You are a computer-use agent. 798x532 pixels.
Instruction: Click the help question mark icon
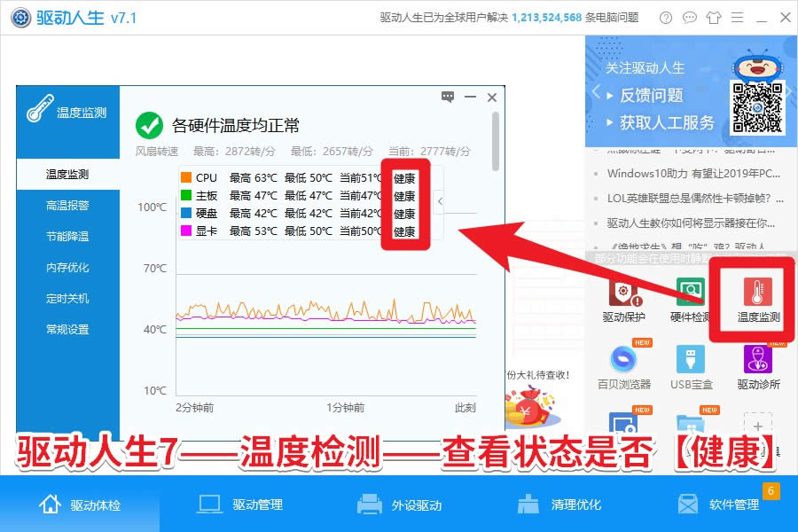(666, 18)
